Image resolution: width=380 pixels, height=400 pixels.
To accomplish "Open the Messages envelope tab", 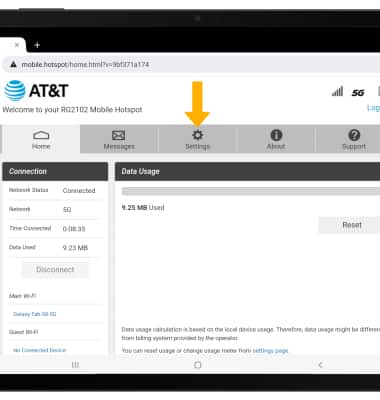I will (x=119, y=139).
